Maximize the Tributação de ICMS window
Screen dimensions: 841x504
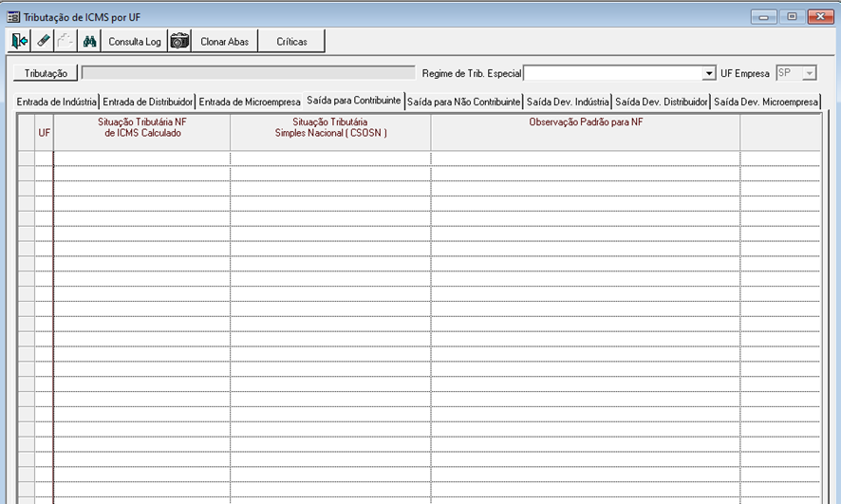click(792, 17)
